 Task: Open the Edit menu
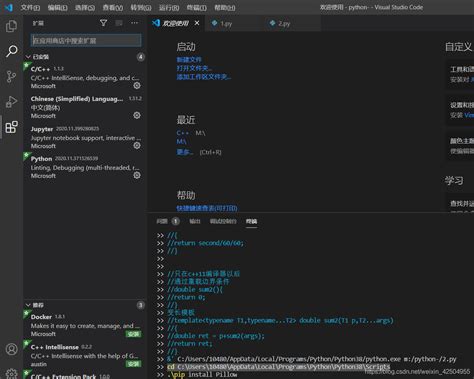(x=57, y=7)
